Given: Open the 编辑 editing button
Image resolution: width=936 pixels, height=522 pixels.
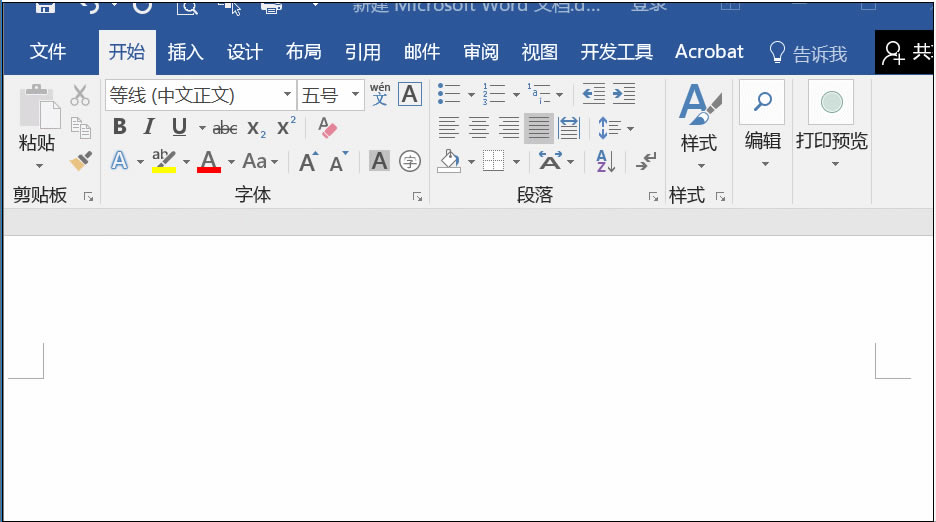Looking at the screenshot, I should coord(763,124).
